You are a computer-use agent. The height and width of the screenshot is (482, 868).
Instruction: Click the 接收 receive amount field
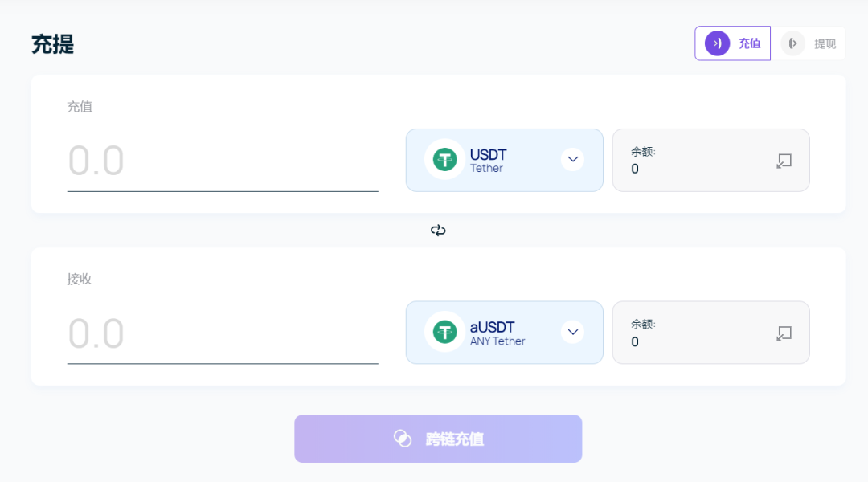(223, 333)
